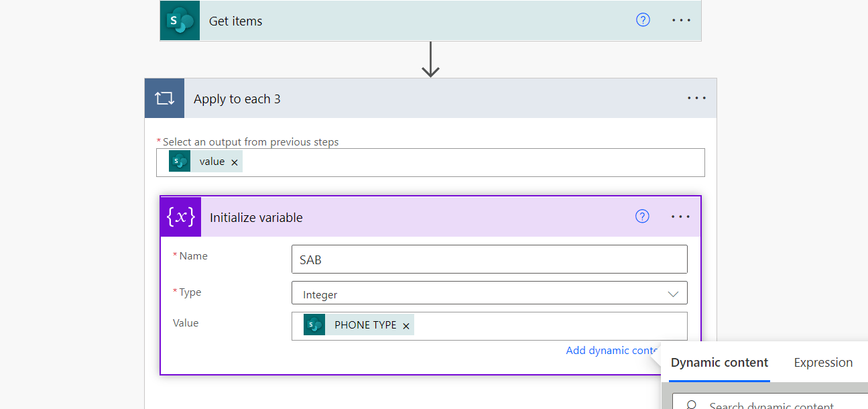Select the value token text
868x409 pixels.
click(x=212, y=162)
